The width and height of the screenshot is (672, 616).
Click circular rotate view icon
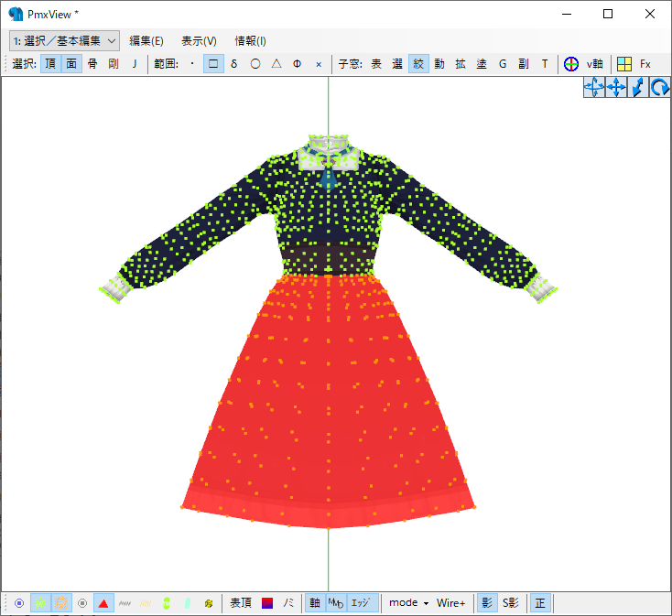coord(660,87)
